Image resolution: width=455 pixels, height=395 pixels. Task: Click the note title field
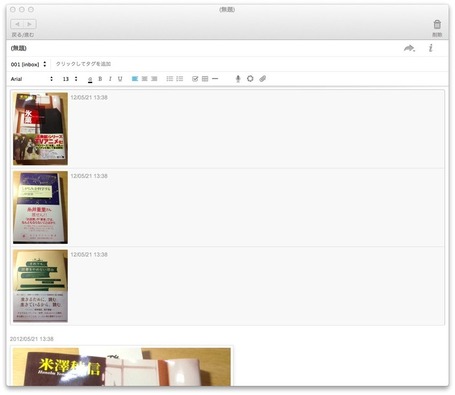18,48
